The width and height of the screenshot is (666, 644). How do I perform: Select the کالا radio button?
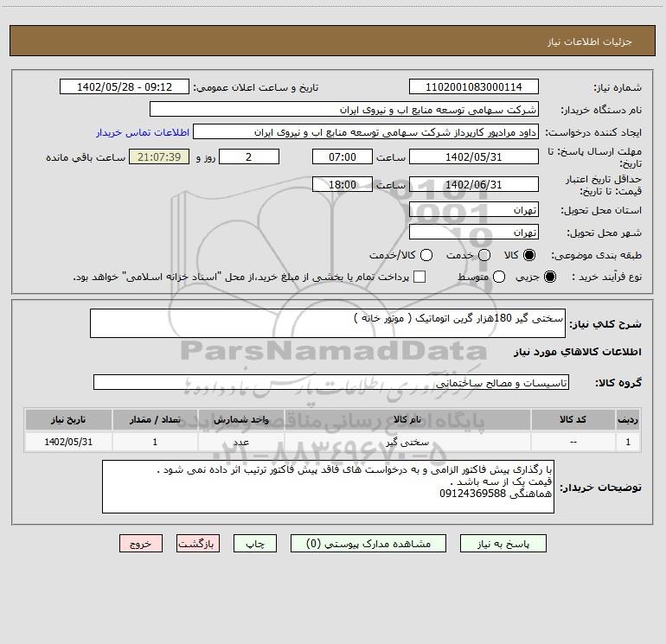tap(529, 255)
